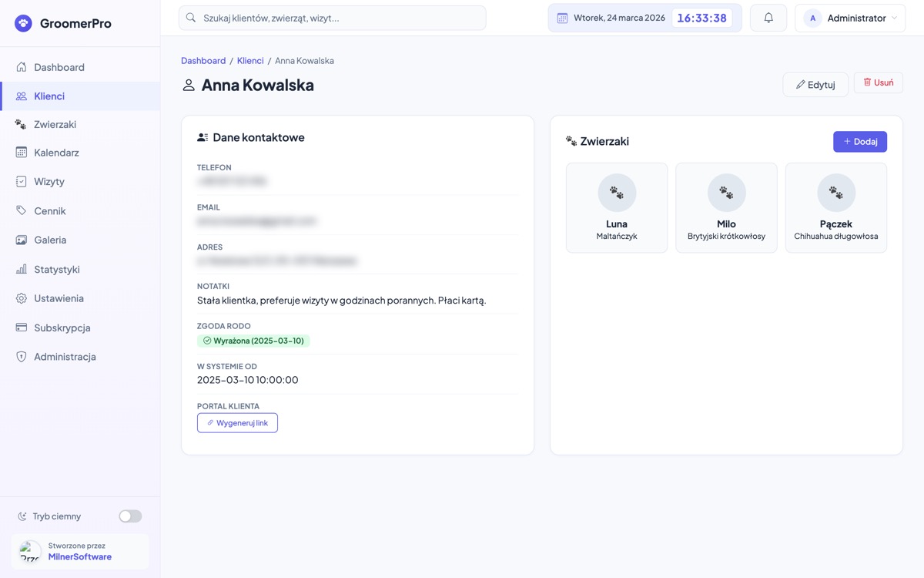The width and height of the screenshot is (924, 578).
Task: Add a pet with the Dodaj button
Action: click(859, 142)
